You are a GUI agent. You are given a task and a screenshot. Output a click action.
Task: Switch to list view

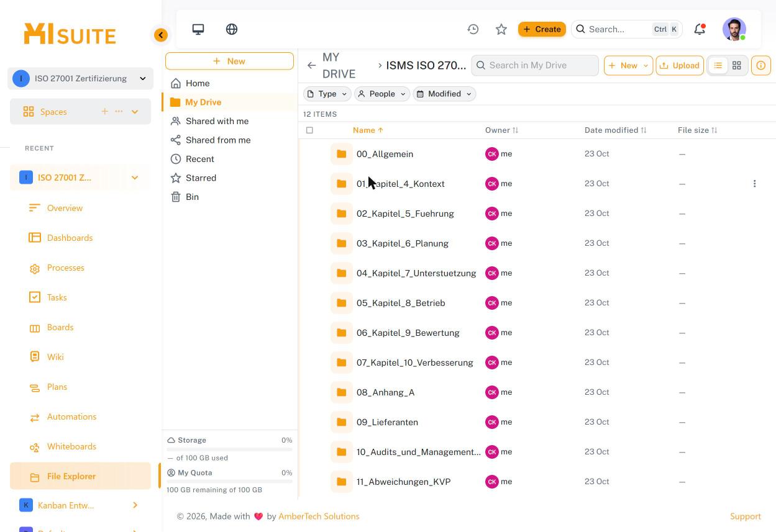click(718, 65)
